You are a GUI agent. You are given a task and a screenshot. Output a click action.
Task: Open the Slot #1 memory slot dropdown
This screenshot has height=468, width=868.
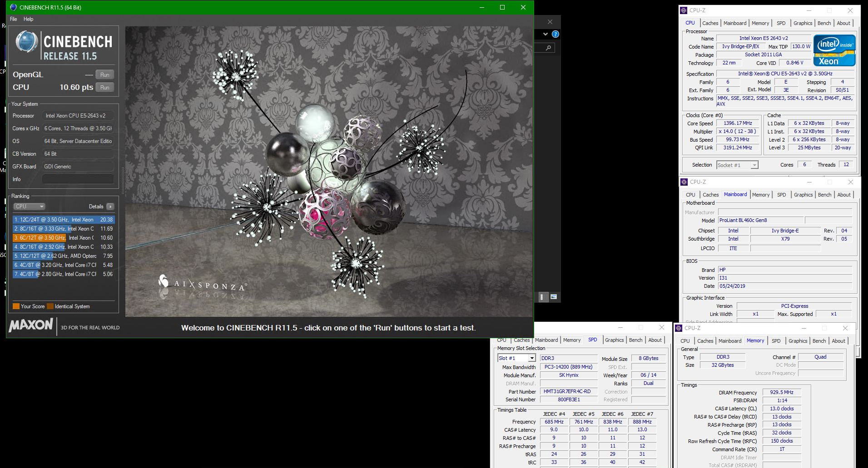(x=516, y=358)
